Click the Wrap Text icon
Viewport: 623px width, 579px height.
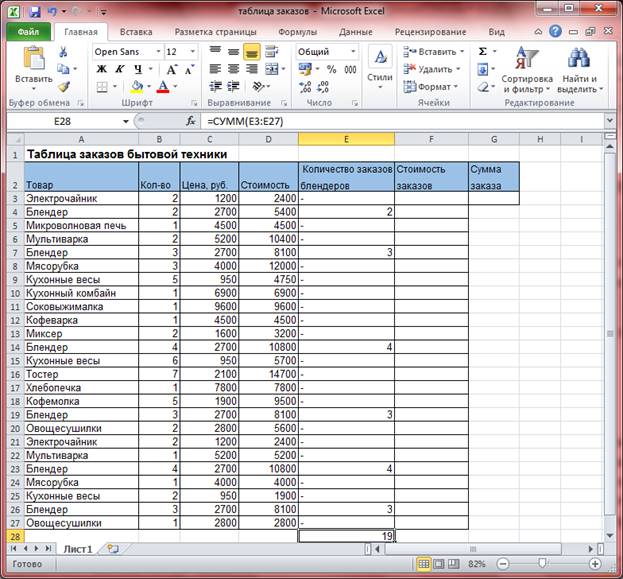pos(271,51)
